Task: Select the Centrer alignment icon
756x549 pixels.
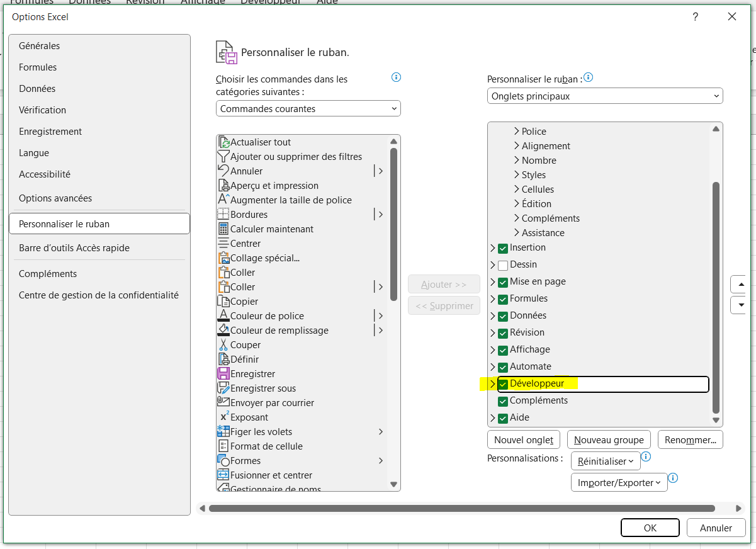Action: [x=223, y=244]
